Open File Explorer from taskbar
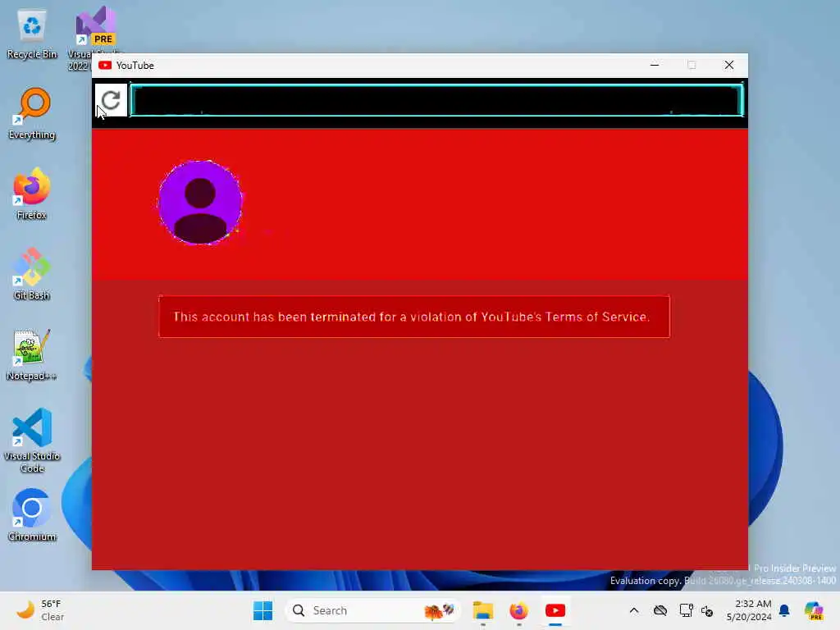This screenshot has width=840, height=630. pos(482,610)
